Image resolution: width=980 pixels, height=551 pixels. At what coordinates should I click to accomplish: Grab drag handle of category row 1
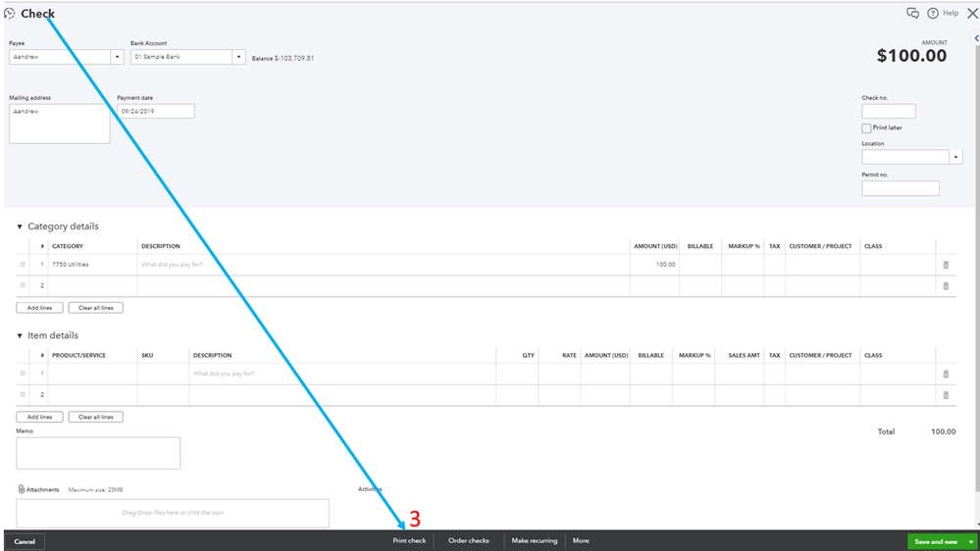[23, 265]
